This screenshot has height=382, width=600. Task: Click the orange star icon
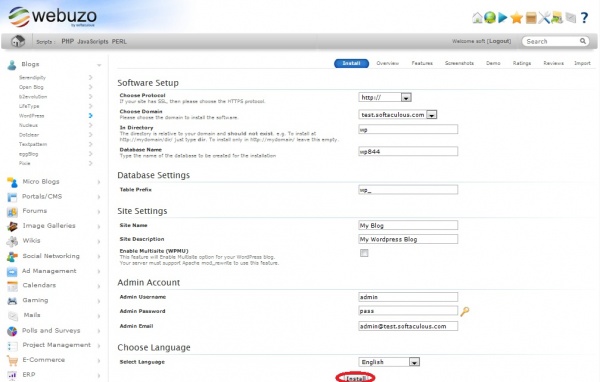coord(517,18)
